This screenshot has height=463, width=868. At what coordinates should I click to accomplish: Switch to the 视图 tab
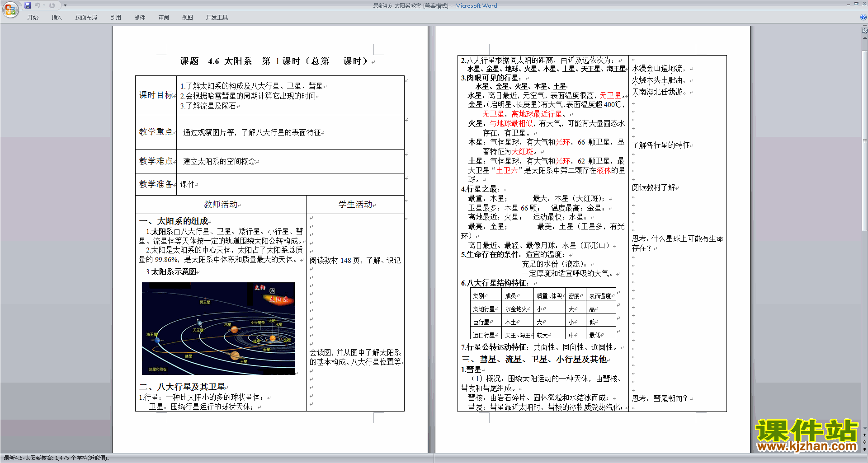point(187,18)
